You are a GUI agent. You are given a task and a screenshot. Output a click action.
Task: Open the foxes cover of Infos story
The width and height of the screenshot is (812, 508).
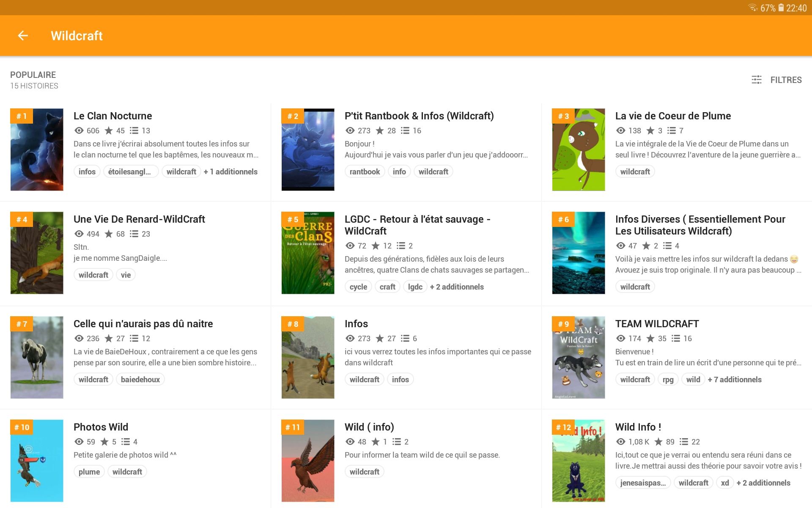(308, 357)
